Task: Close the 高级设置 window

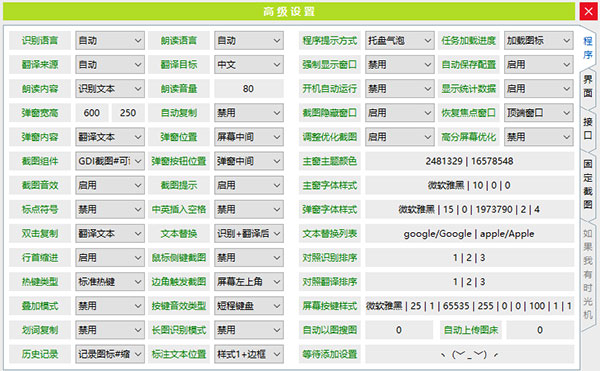Action: [589, 11]
